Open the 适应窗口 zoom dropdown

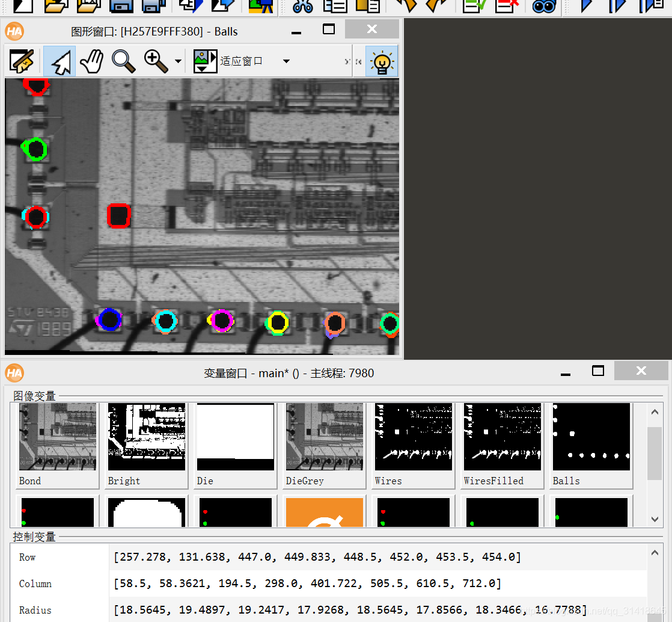286,61
